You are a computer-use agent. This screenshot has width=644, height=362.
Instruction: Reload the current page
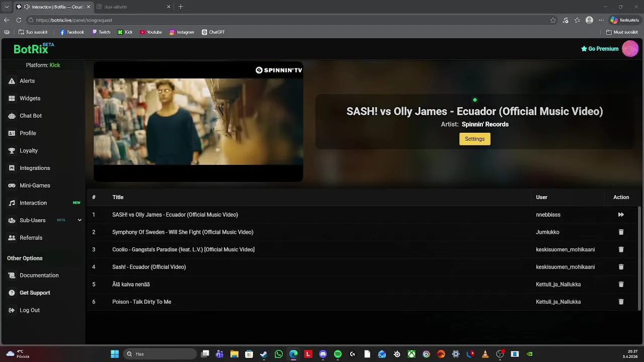pos(19,20)
